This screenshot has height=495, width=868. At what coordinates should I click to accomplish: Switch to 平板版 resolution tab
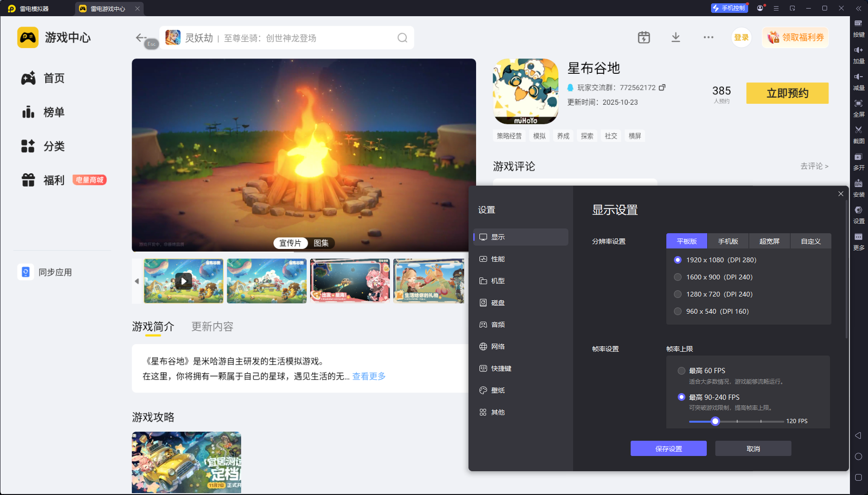(687, 241)
